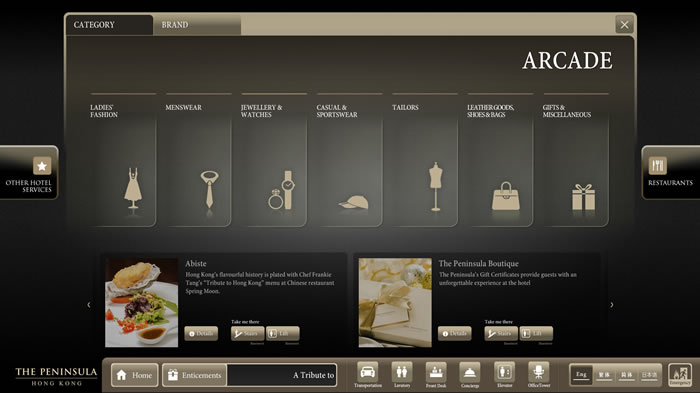Select the Gifts & Miscellaneous gift box

pyautogui.click(x=583, y=197)
